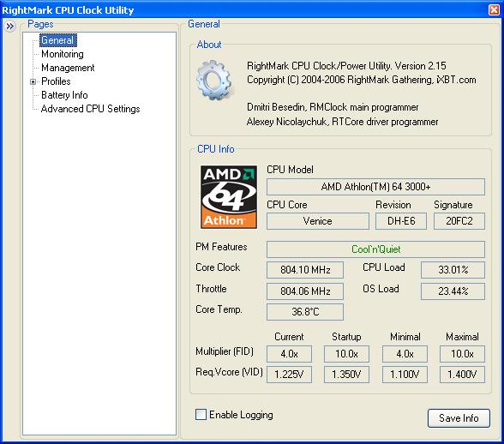Click the Cool'n'Quiet PM Features field

[x=375, y=249]
